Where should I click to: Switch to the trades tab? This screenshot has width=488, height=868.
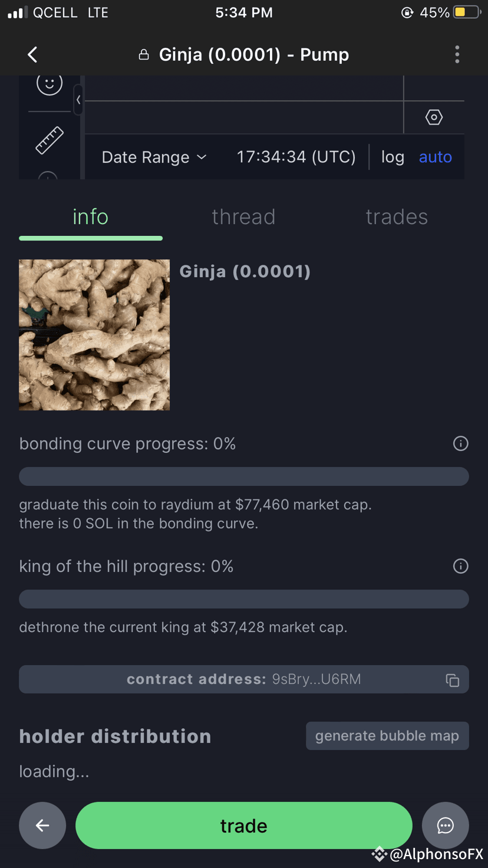tap(397, 217)
